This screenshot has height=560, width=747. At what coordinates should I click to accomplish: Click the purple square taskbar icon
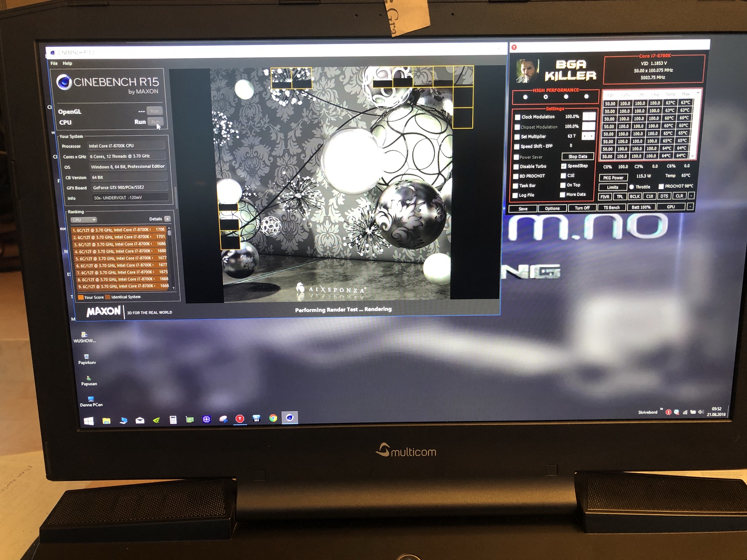tap(206, 419)
